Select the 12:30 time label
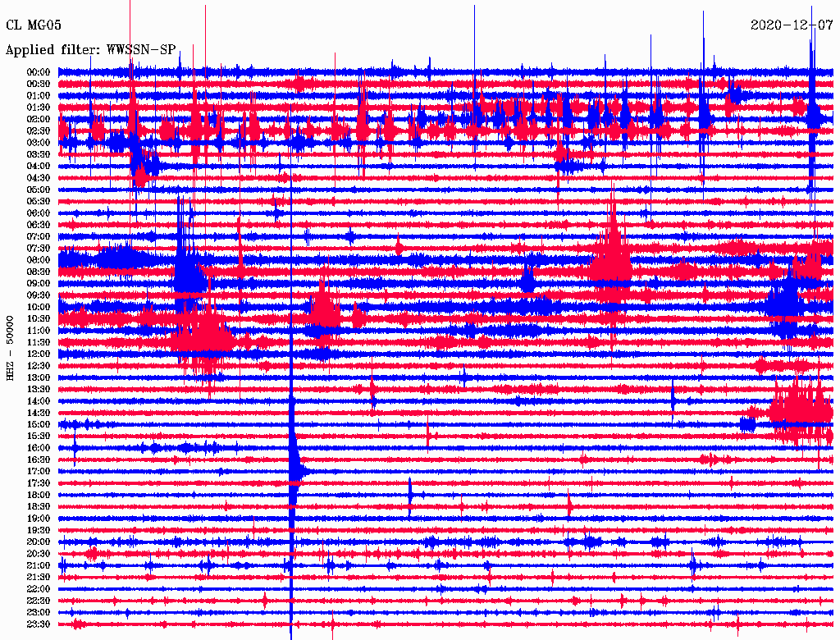 tap(38, 366)
